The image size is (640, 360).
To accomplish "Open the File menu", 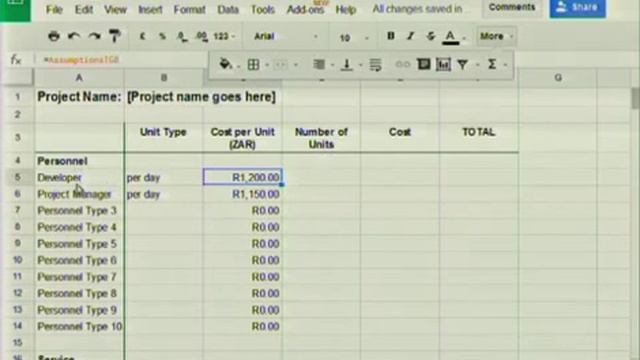I will pyautogui.click(x=54, y=9).
